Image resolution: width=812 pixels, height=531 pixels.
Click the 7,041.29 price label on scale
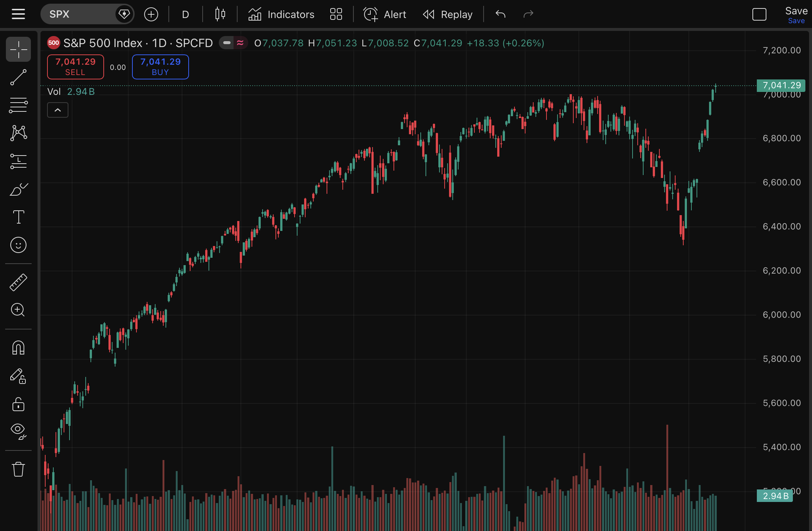click(781, 85)
